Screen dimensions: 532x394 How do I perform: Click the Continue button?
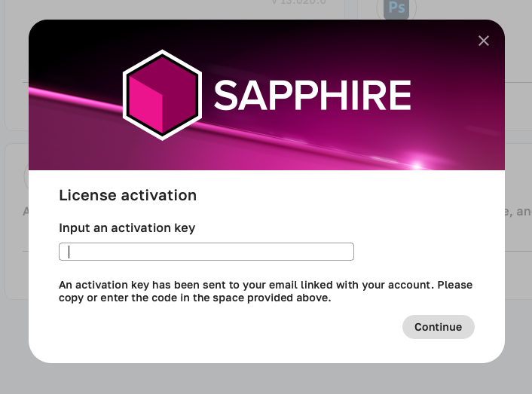click(x=438, y=327)
